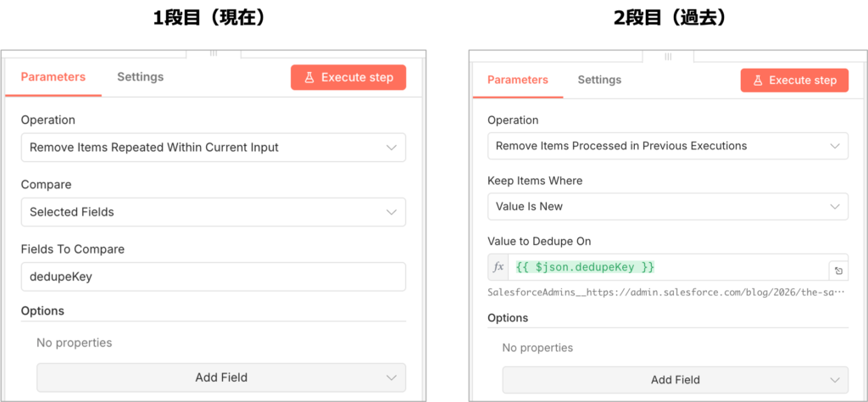Expand the Add Field menu in left panel

pyautogui.click(x=220, y=377)
